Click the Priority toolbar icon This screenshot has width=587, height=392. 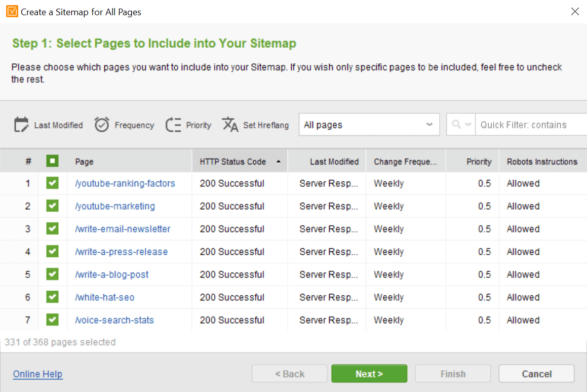coord(173,125)
